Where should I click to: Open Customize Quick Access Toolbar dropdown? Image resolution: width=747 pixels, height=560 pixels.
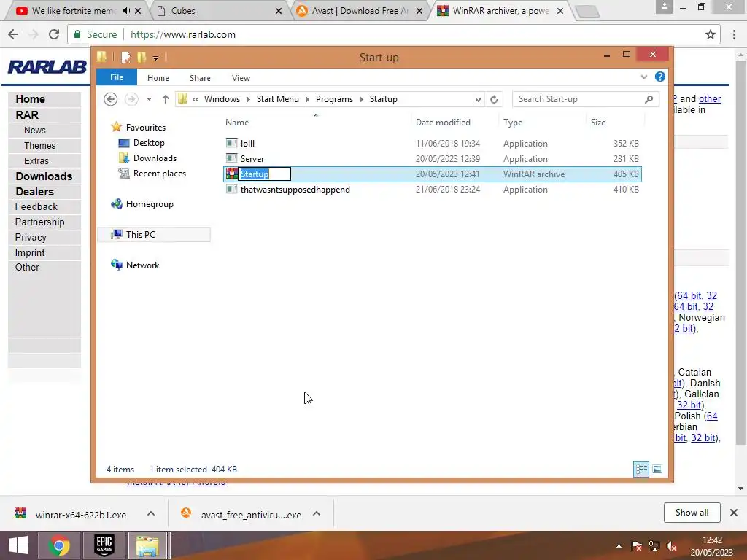tap(156, 58)
